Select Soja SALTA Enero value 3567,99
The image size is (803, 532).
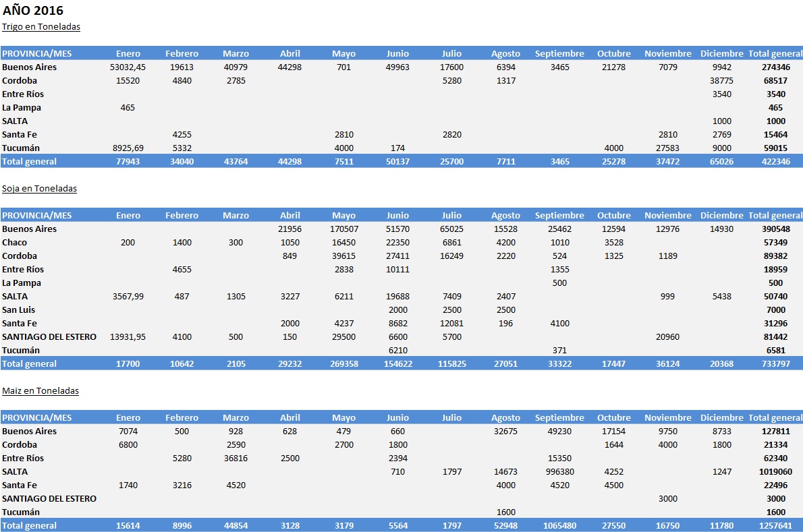[128, 296]
